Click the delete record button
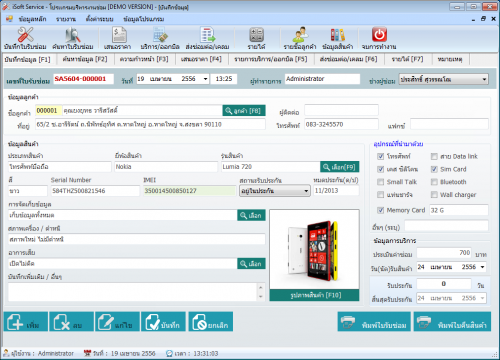The image size is (500, 360). (x=71, y=322)
